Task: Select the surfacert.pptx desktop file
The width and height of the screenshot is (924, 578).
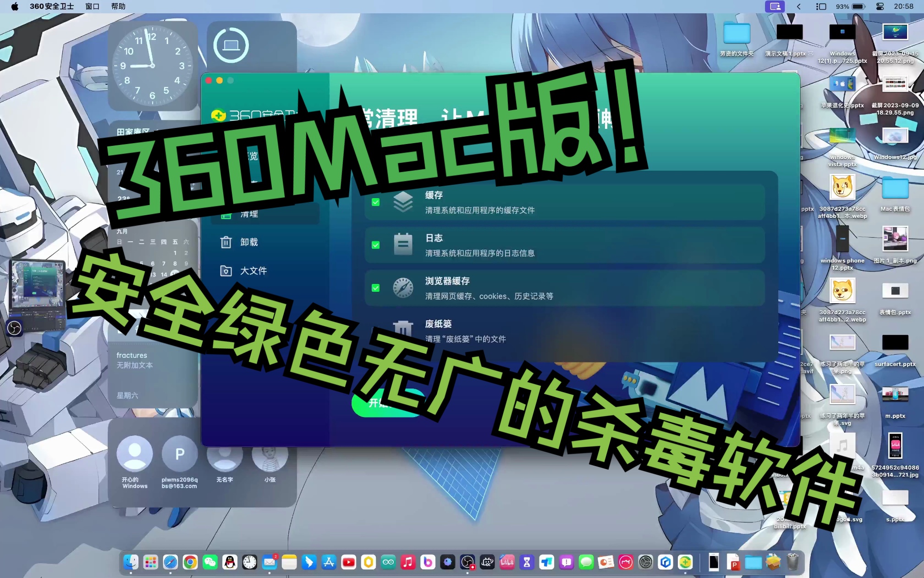Action: click(x=895, y=350)
